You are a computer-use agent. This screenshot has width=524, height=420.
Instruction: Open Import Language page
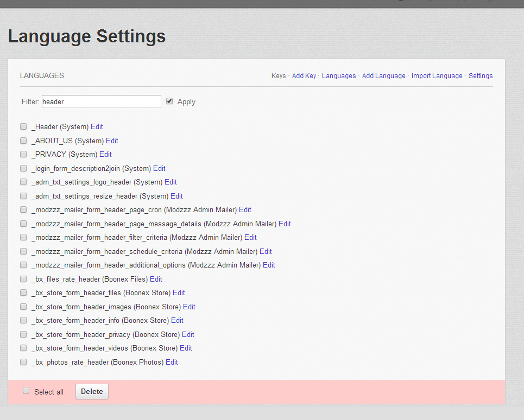437,76
